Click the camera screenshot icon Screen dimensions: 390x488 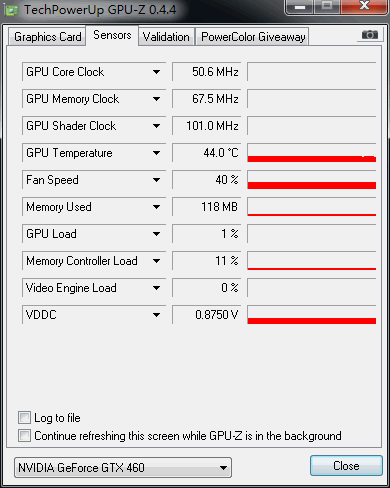pyautogui.click(x=370, y=35)
